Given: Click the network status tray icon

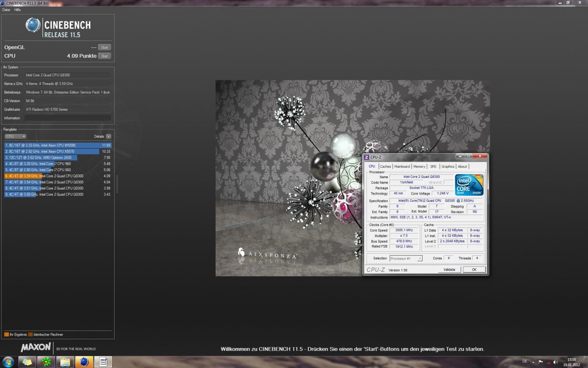Looking at the screenshot, I should [x=548, y=362].
